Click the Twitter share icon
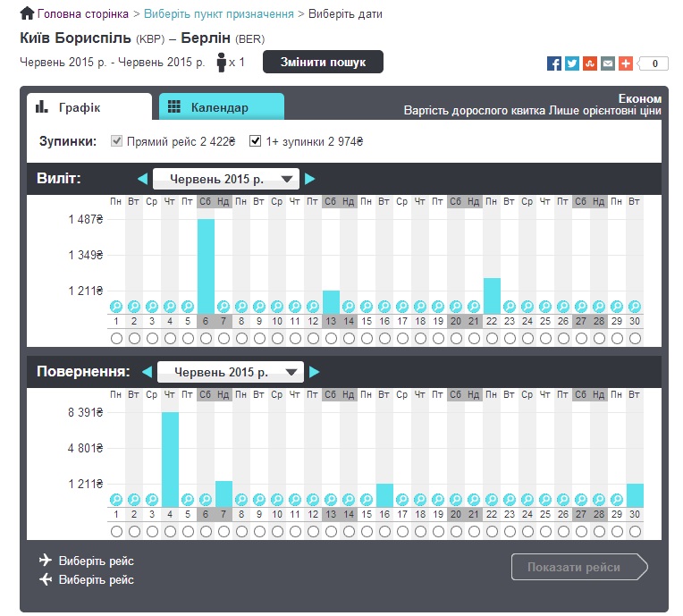683x616 pixels. pyautogui.click(x=572, y=63)
